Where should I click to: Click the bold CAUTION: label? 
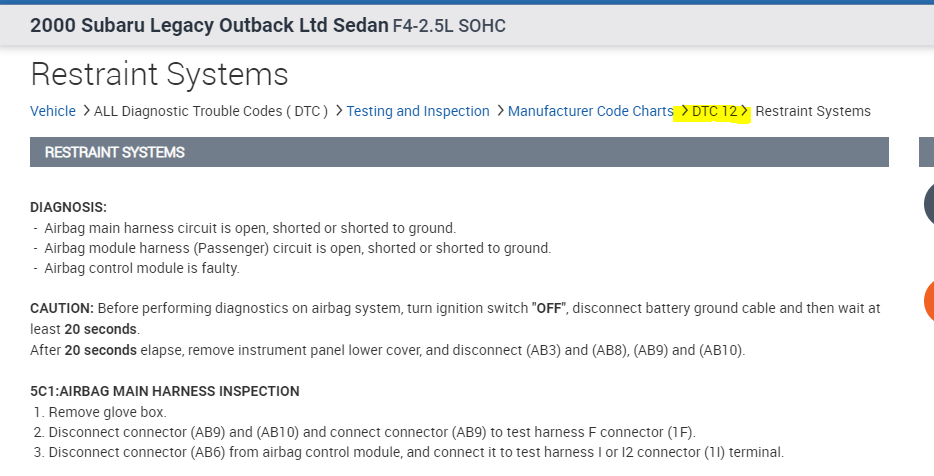click(62, 308)
